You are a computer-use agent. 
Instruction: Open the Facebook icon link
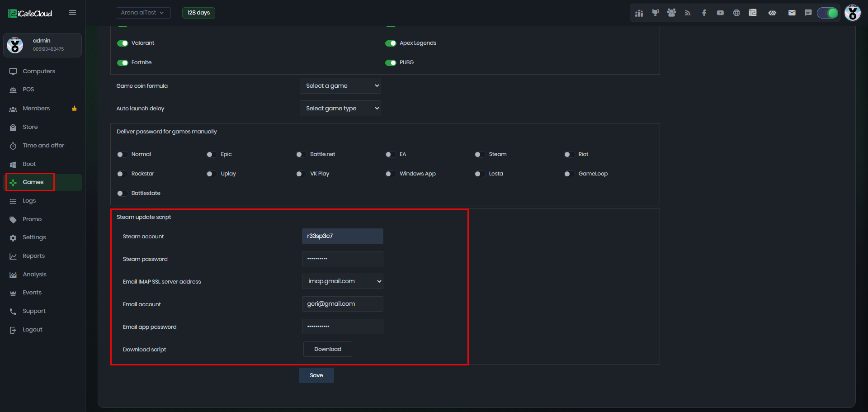click(704, 13)
